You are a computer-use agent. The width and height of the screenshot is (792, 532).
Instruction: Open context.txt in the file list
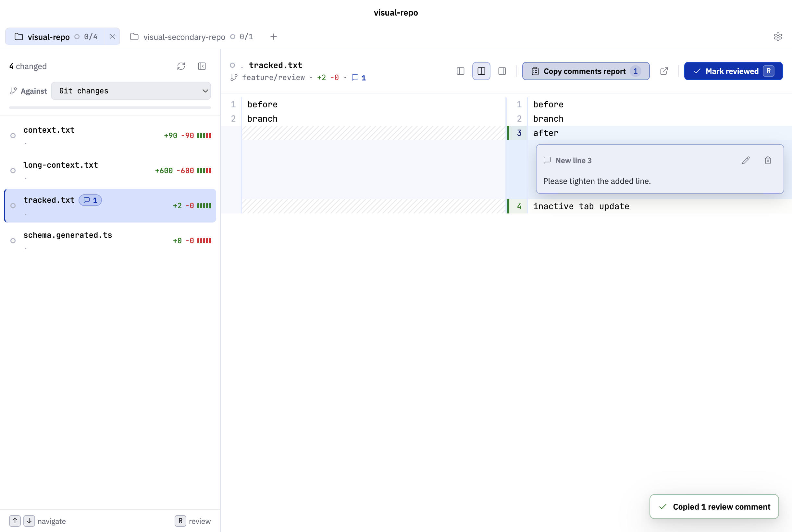click(x=110, y=136)
